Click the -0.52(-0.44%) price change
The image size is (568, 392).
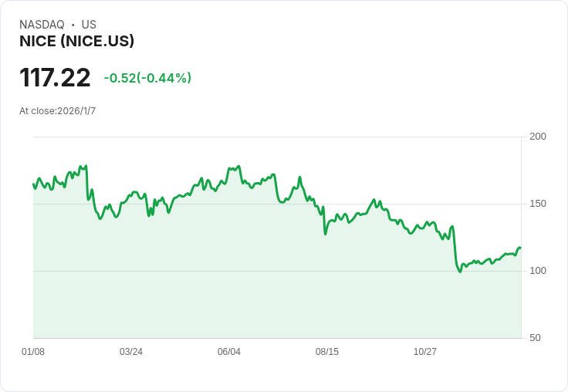click(147, 78)
